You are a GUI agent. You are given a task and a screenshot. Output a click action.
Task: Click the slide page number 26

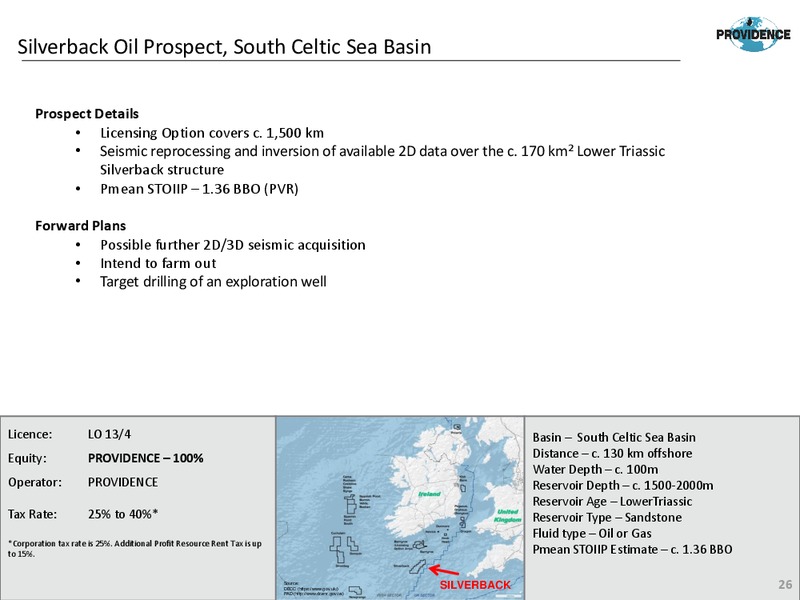pyautogui.click(x=785, y=585)
